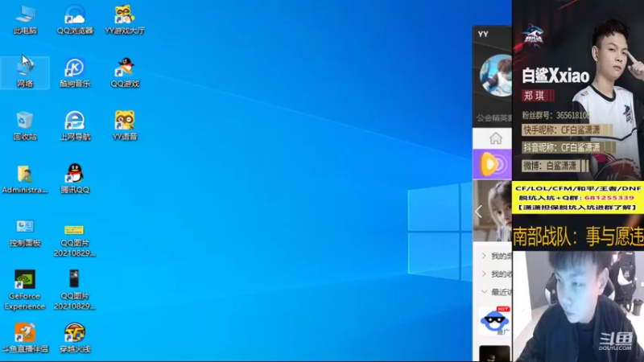Select the second QQ图片 20210829 dark image file

click(75, 290)
